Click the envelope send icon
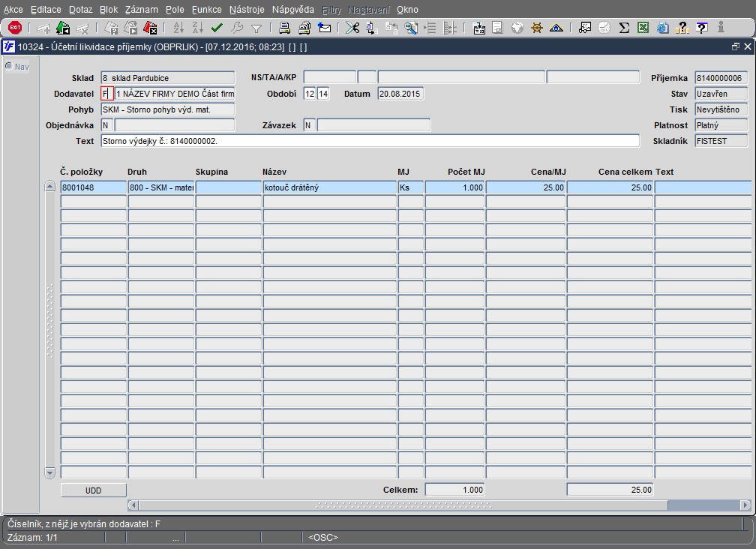756x549 pixels. 325,28
